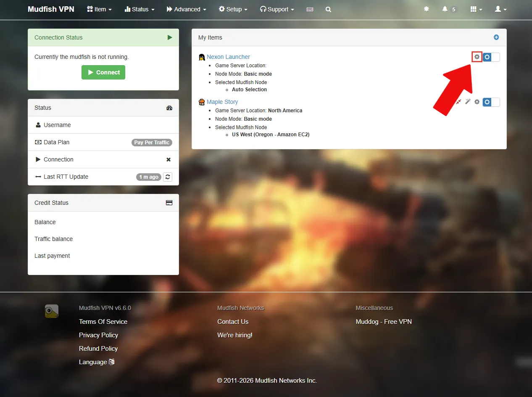Open the Maple Story item link

click(x=222, y=102)
